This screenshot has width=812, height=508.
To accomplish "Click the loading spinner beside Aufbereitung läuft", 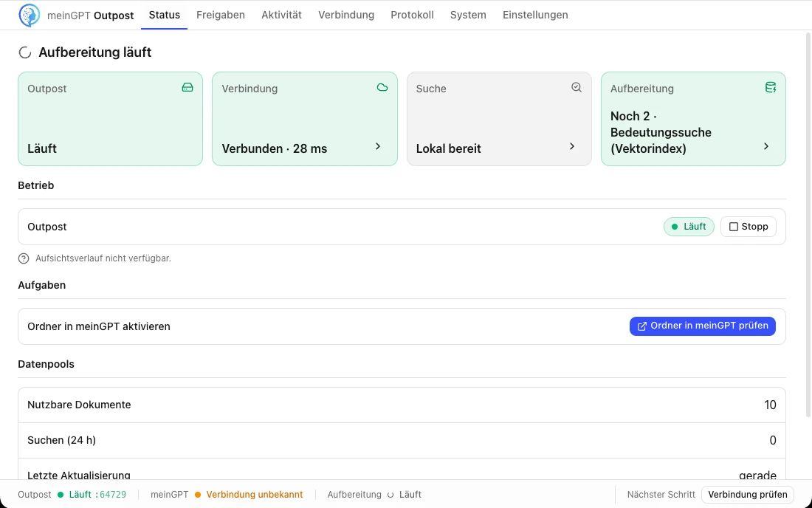I will click(x=25, y=52).
